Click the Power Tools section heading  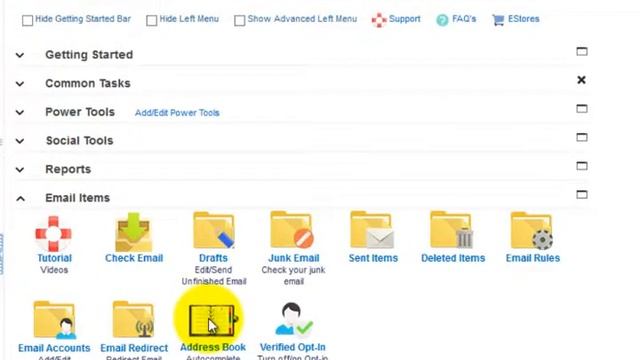80,112
